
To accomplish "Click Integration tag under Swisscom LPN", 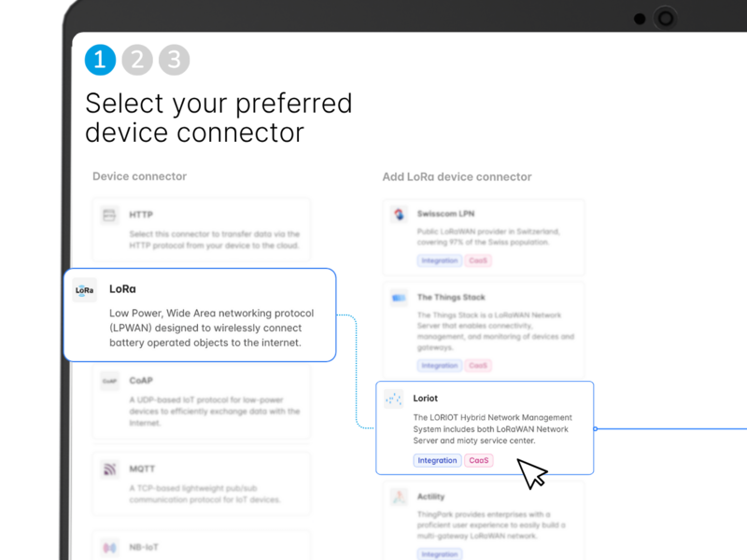I will 439,260.
